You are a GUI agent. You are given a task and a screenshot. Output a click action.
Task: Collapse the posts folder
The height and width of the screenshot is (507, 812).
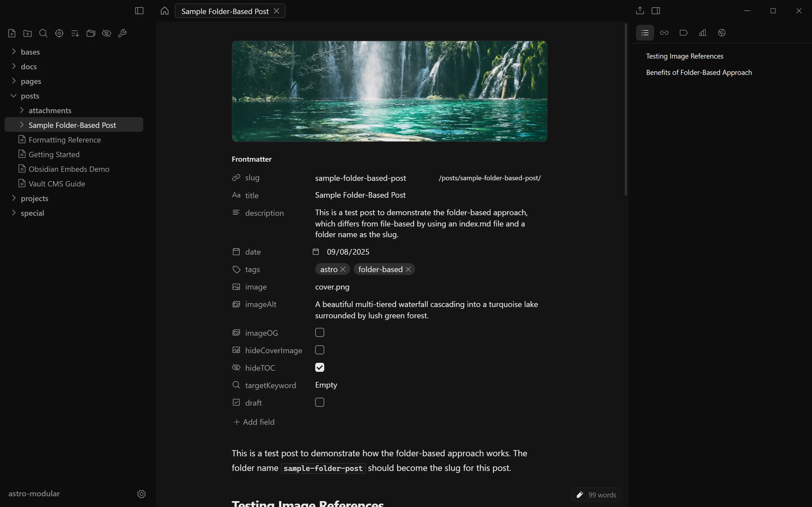[x=14, y=96]
